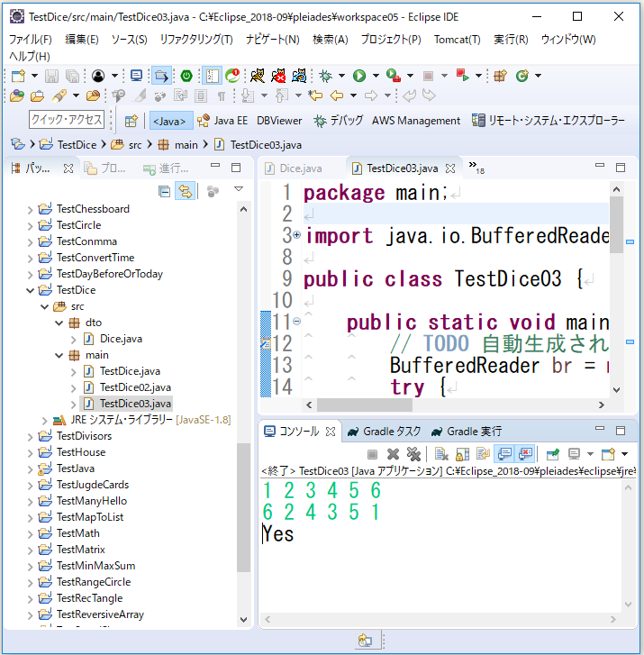This screenshot has height=655, width=644.
Task: Toggle Show Console on Standard Error change
Action: [525, 454]
